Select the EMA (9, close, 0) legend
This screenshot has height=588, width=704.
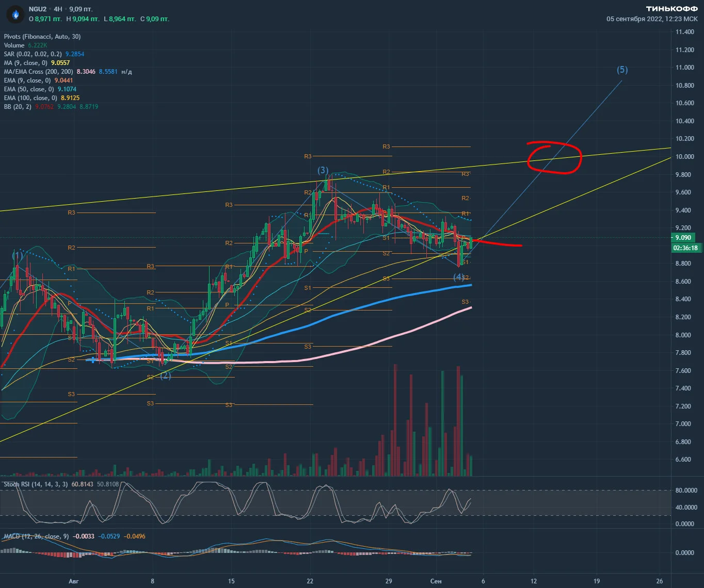[27, 80]
